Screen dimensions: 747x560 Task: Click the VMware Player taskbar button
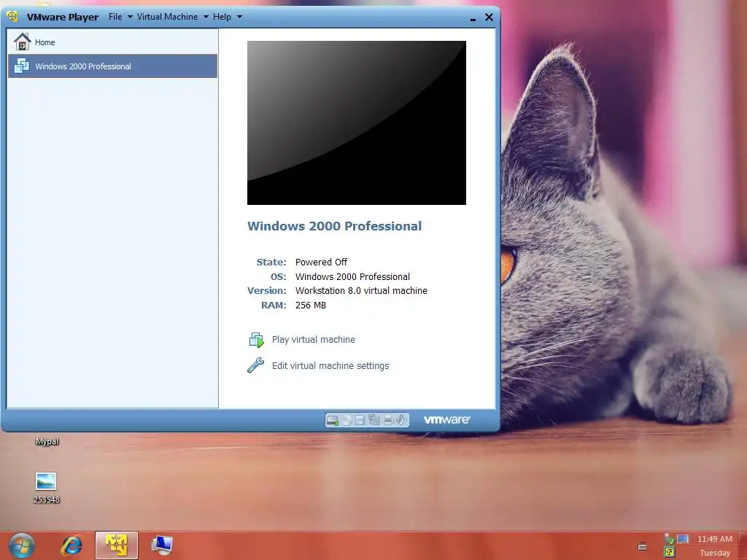(x=117, y=545)
